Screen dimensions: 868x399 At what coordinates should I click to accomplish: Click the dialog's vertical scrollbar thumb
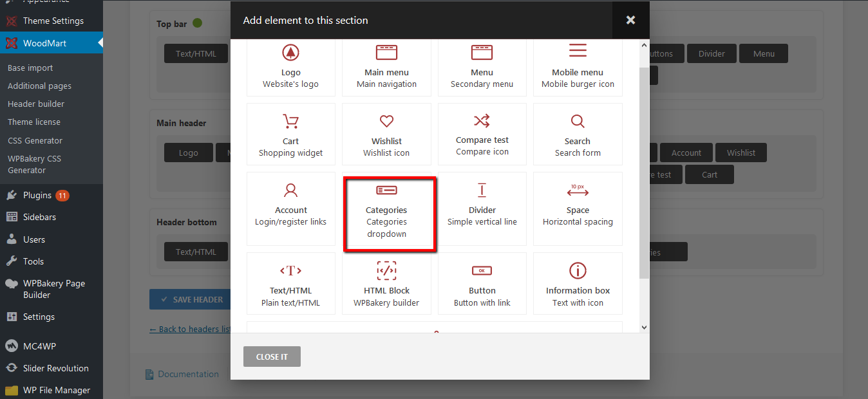tap(645, 172)
